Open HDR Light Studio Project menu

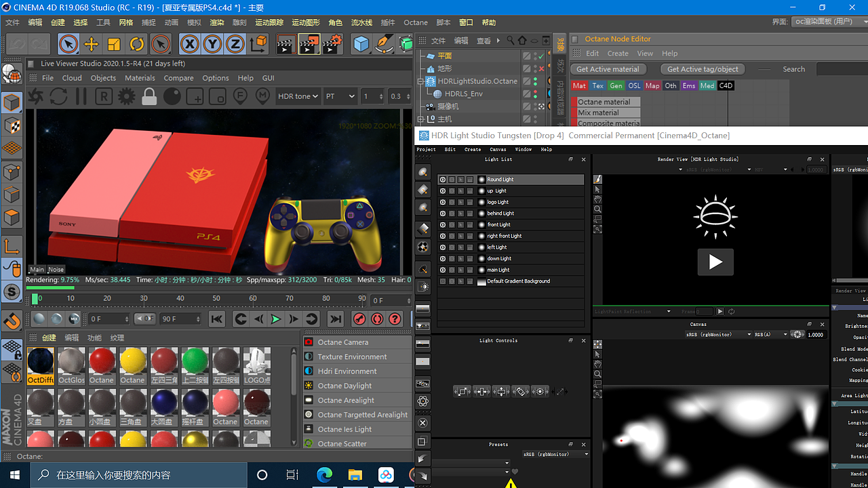tap(426, 149)
